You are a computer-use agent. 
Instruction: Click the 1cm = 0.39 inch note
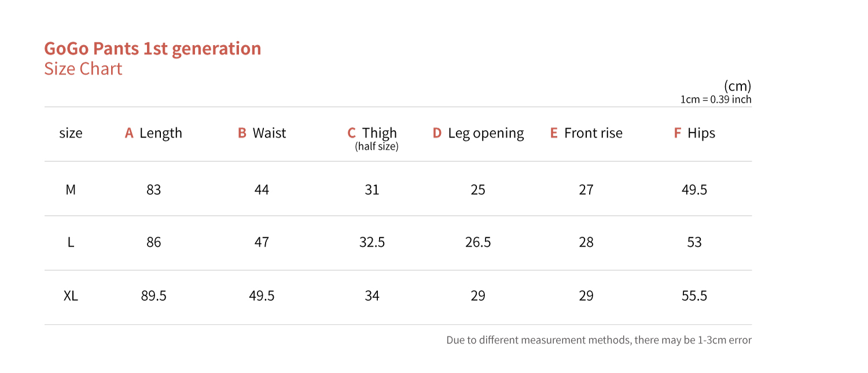(715, 99)
